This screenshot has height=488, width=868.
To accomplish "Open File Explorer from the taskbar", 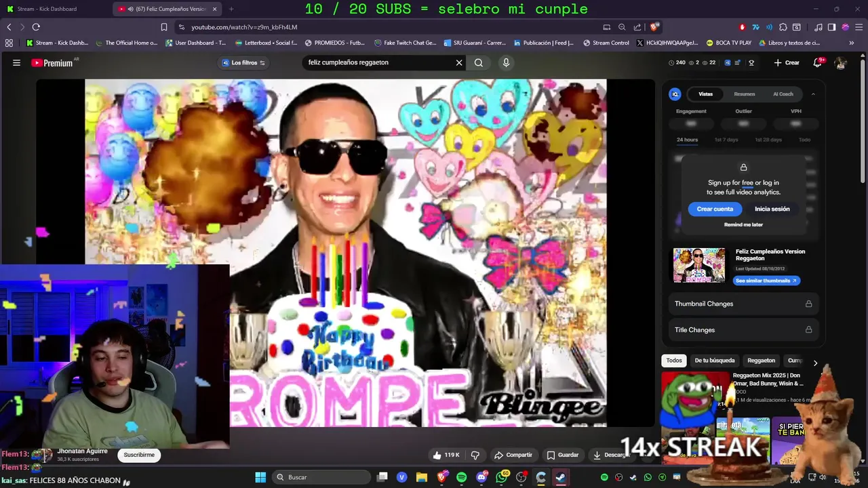I will (x=422, y=477).
